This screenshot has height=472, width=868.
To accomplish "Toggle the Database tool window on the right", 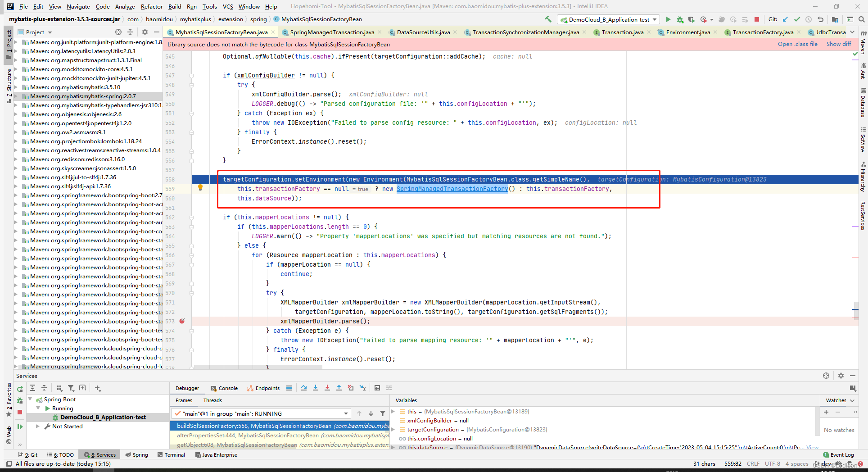I will tap(863, 103).
